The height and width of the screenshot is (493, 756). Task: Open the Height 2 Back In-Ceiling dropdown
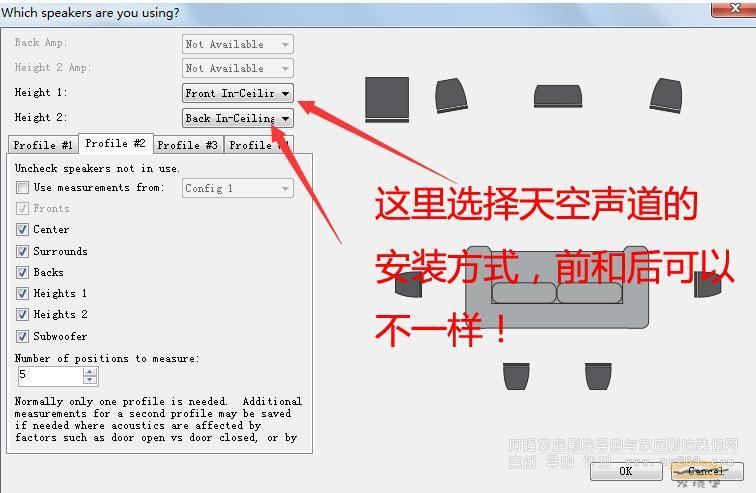click(238, 118)
